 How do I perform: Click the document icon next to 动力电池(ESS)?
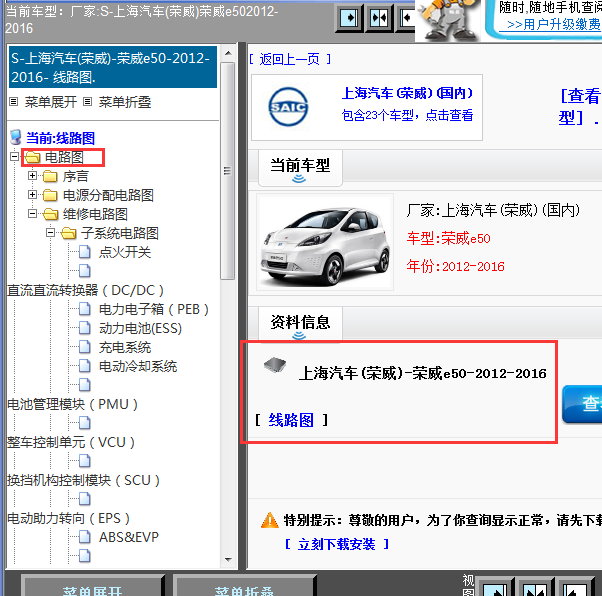click(x=85, y=328)
